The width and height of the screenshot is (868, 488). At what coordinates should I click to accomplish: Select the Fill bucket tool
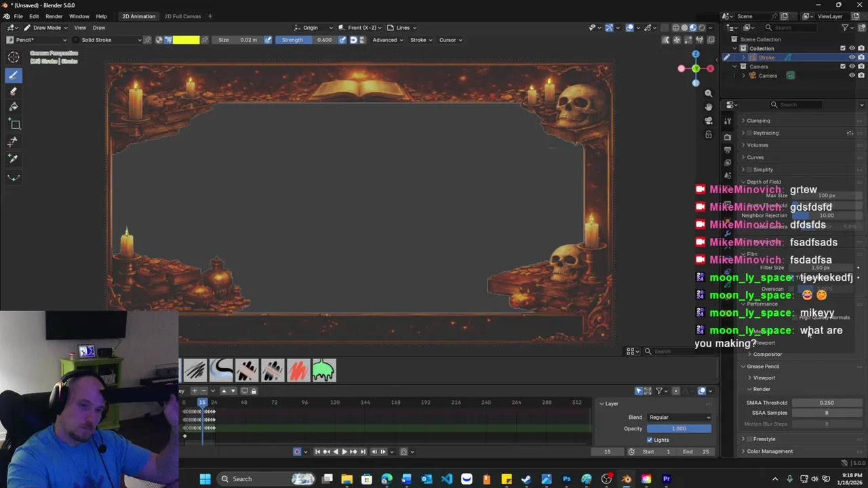(x=14, y=106)
